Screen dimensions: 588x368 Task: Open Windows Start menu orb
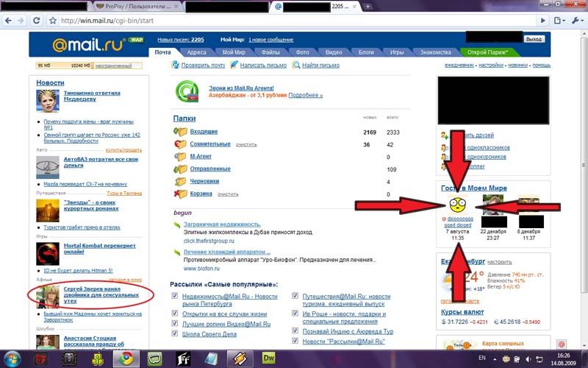click(x=12, y=358)
